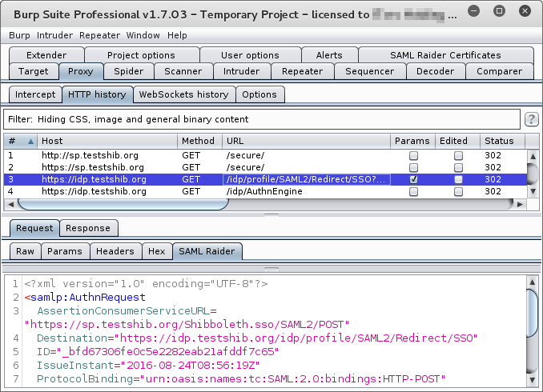The image size is (543, 392).
Task: Toggle Params checkbox for row 2
Action: pos(413,168)
